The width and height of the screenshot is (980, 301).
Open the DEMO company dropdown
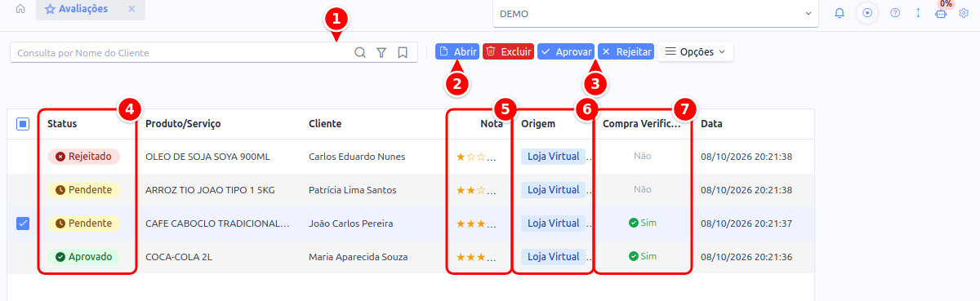[x=655, y=14]
